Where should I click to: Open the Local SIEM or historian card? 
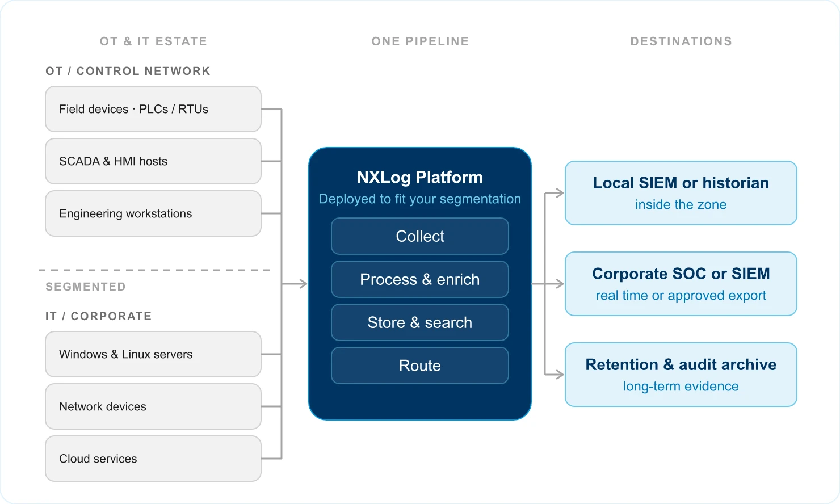point(681,193)
